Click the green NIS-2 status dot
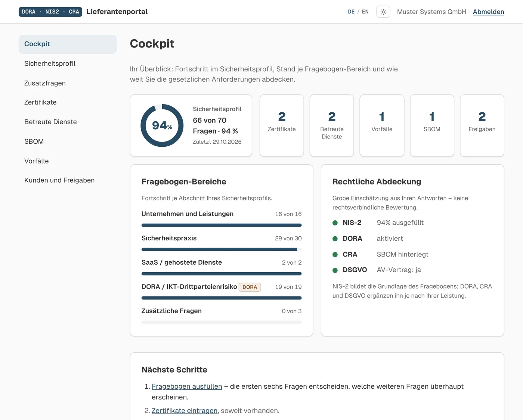This screenshot has width=523, height=420. pyautogui.click(x=335, y=223)
